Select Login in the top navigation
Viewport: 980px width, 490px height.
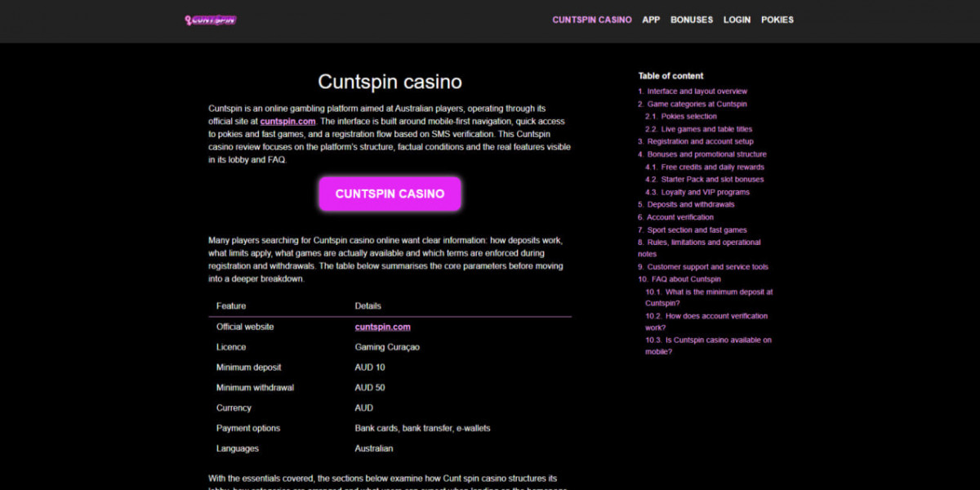737,20
